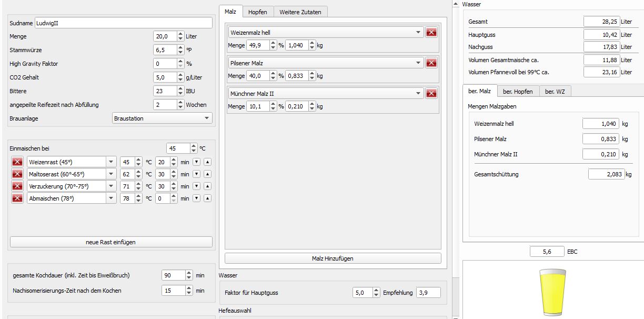Open the Weizenrast (45°) rest type dropdown
Viewport: 644px width, 319px height.
(111, 162)
